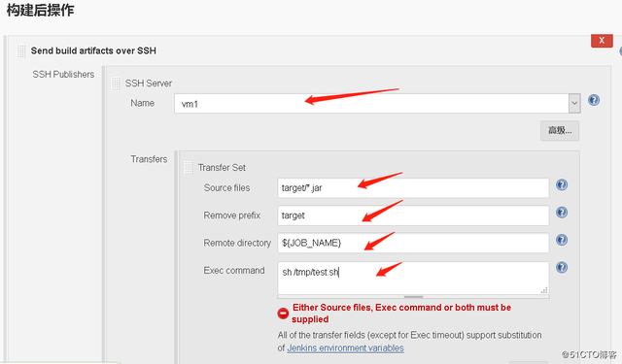Image resolution: width=622 pixels, height=364 pixels.
Task: Select the red error icon beside the supplied message
Action: point(283,314)
